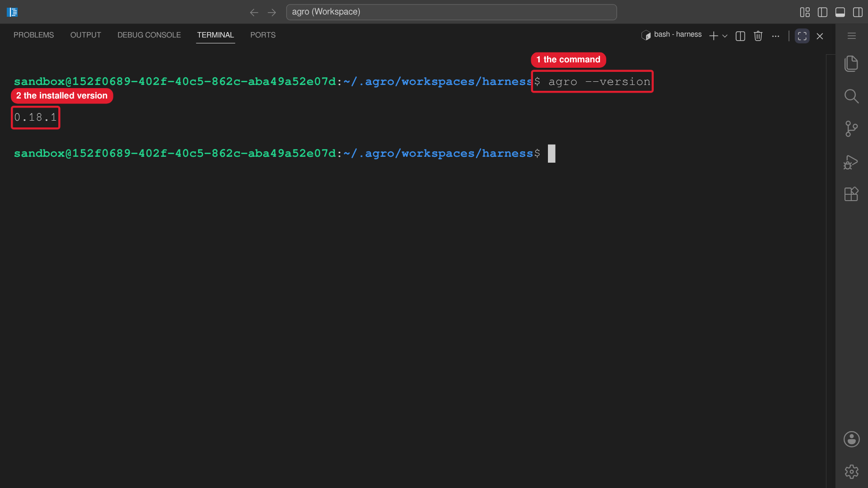Kill terminal with trash icon

point(758,36)
